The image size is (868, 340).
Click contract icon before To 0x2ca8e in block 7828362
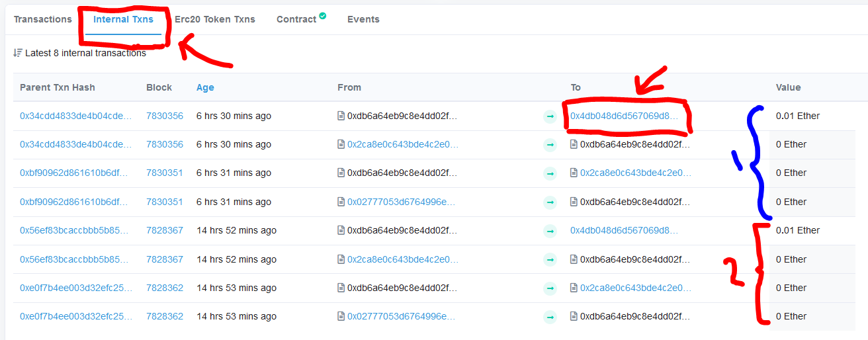[x=574, y=288]
